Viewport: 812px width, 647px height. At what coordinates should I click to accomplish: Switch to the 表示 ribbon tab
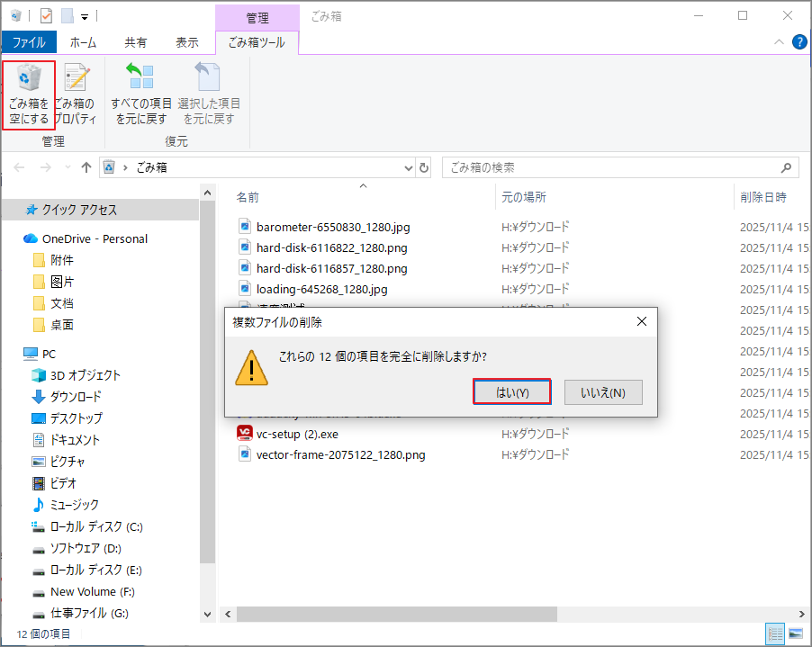[x=187, y=42]
